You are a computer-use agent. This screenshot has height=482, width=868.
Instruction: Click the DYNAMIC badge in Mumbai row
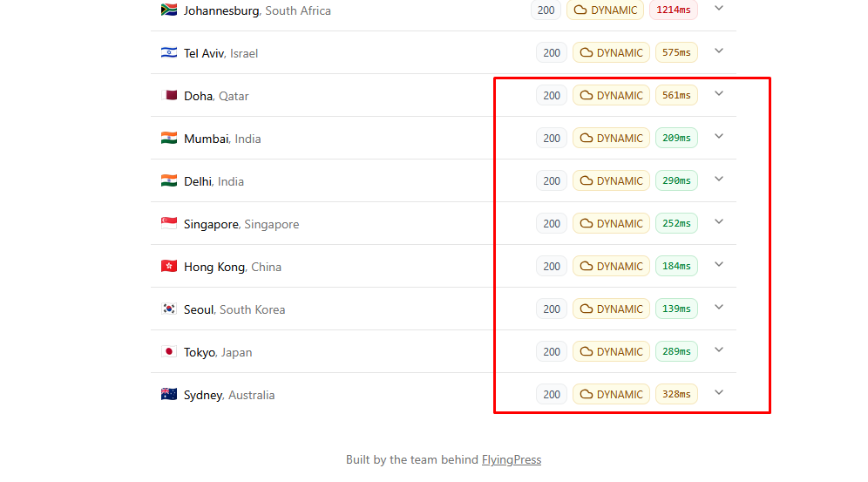pyautogui.click(x=611, y=138)
